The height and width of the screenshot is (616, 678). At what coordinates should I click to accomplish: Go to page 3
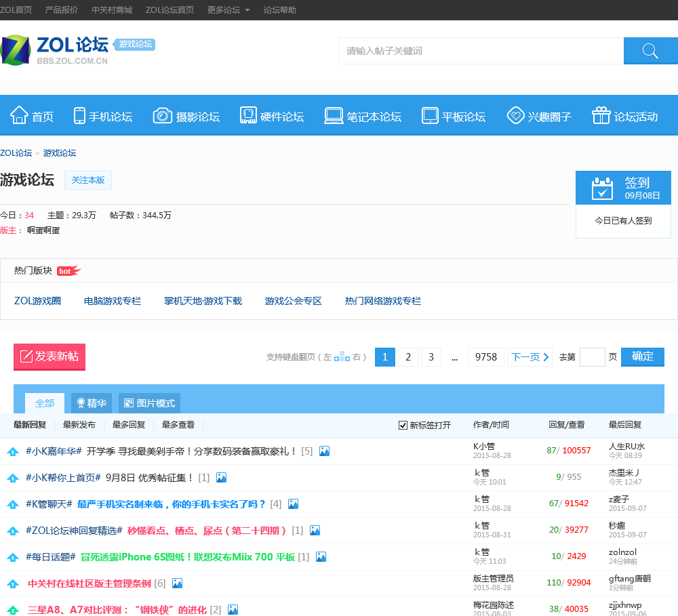(x=431, y=357)
